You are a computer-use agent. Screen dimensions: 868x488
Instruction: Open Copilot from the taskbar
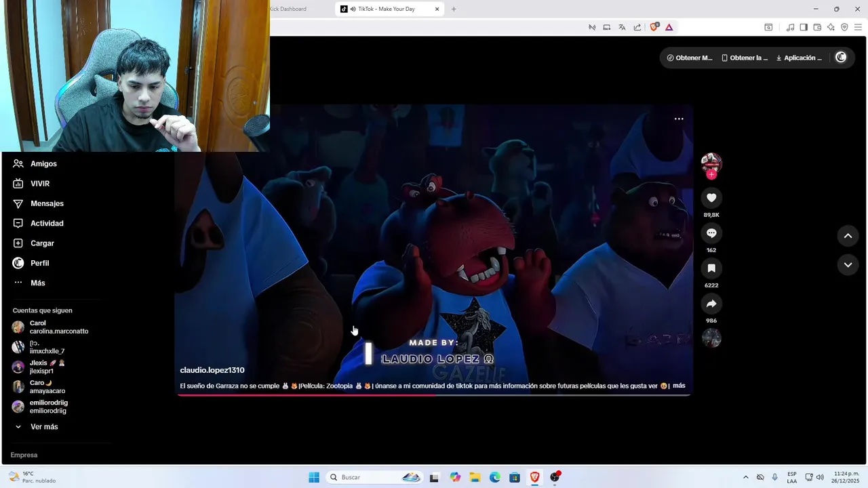click(455, 477)
